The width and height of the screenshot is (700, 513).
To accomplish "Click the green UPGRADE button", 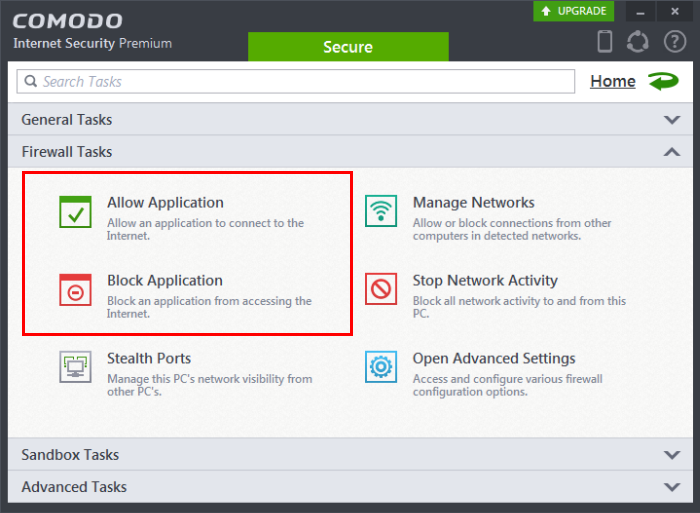I will (x=574, y=11).
